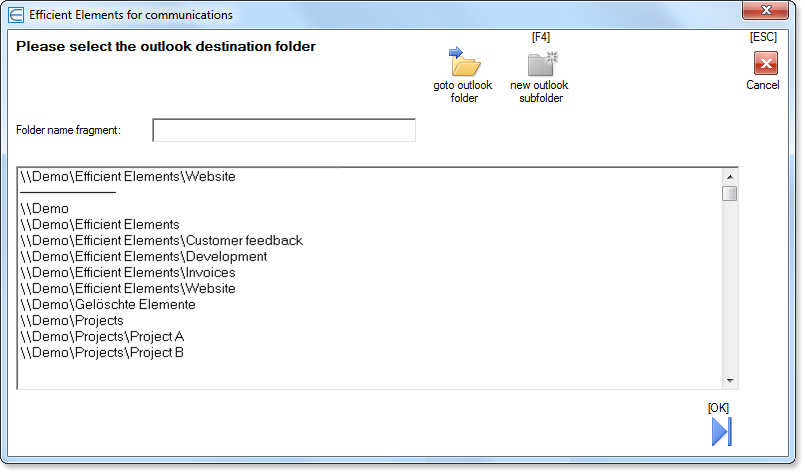Click the goto outlook folder icon
Image resolution: width=805 pixels, height=475 pixels.
464,62
